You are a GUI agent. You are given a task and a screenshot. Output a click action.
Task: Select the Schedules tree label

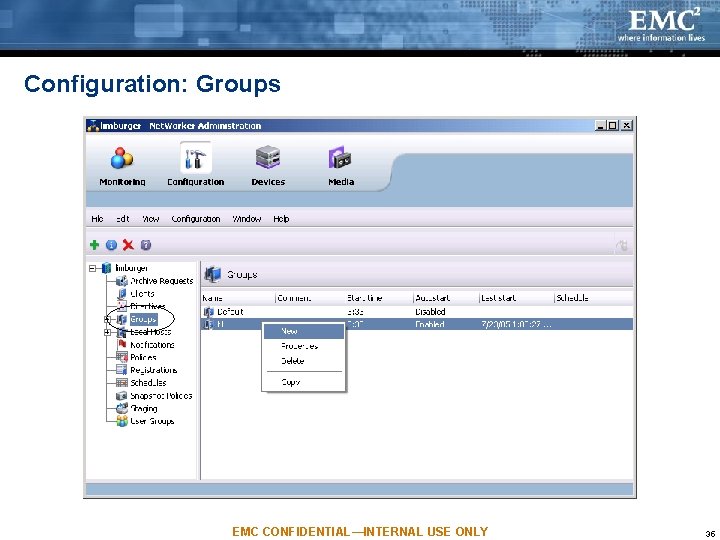[x=148, y=382]
